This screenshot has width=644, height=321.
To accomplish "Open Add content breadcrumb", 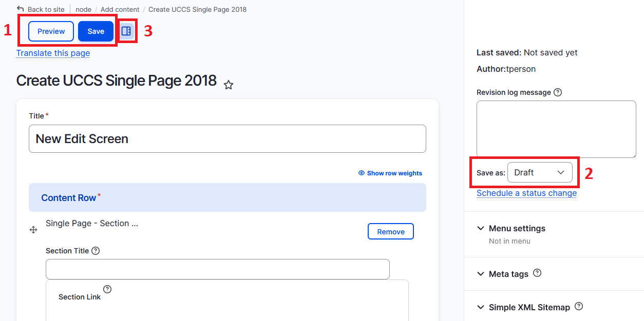I will click(120, 9).
